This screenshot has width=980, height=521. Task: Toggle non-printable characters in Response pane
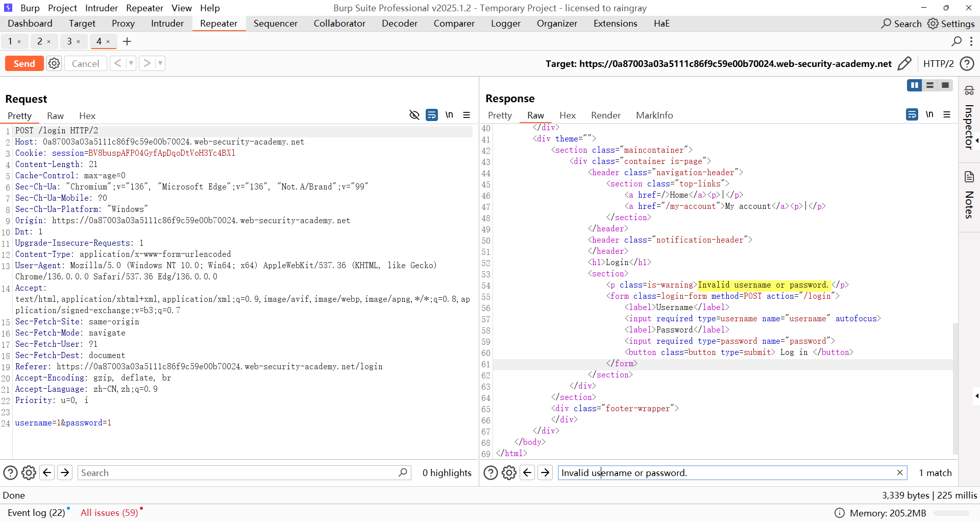pos(929,114)
